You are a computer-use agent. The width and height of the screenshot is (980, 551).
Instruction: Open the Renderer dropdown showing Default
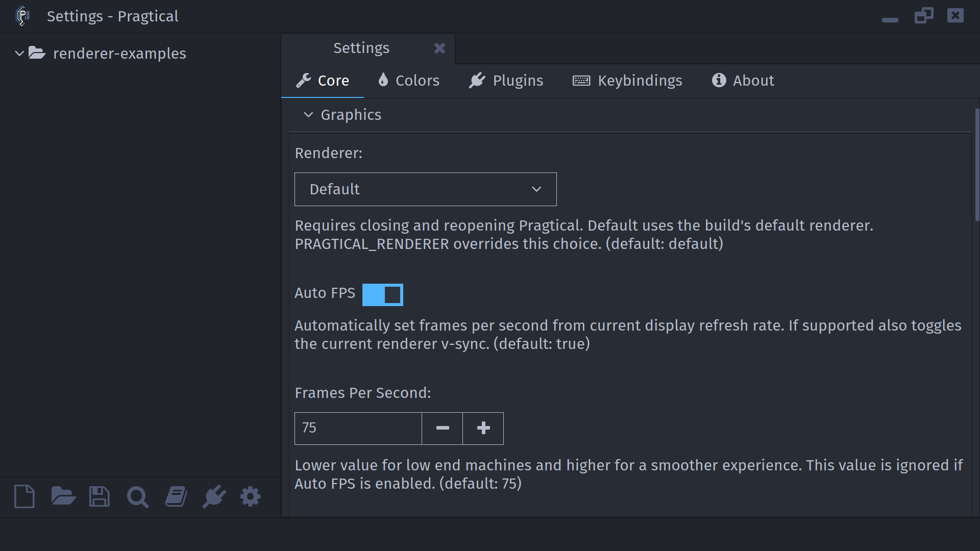[x=426, y=189]
